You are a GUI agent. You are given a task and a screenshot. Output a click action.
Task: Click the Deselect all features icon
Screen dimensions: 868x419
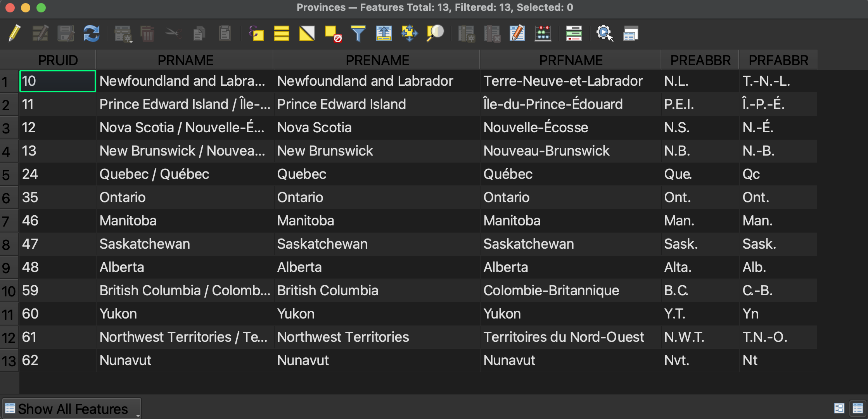click(x=333, y=33)
